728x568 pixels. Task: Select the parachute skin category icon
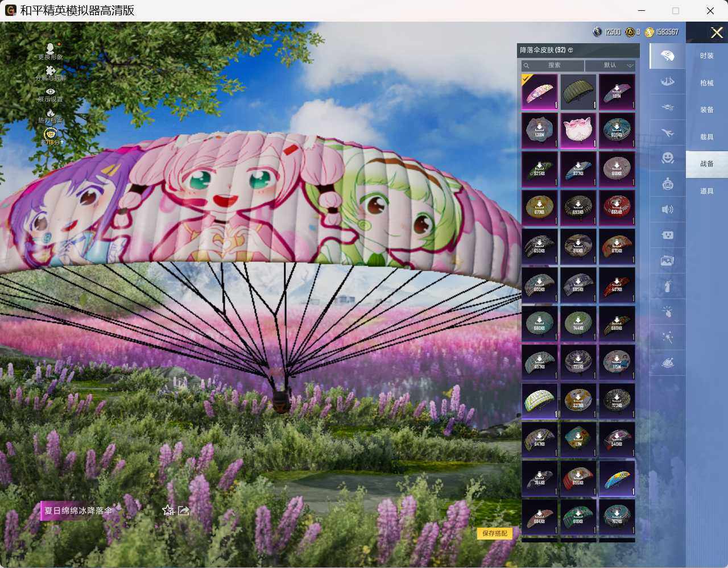[668, 56]
